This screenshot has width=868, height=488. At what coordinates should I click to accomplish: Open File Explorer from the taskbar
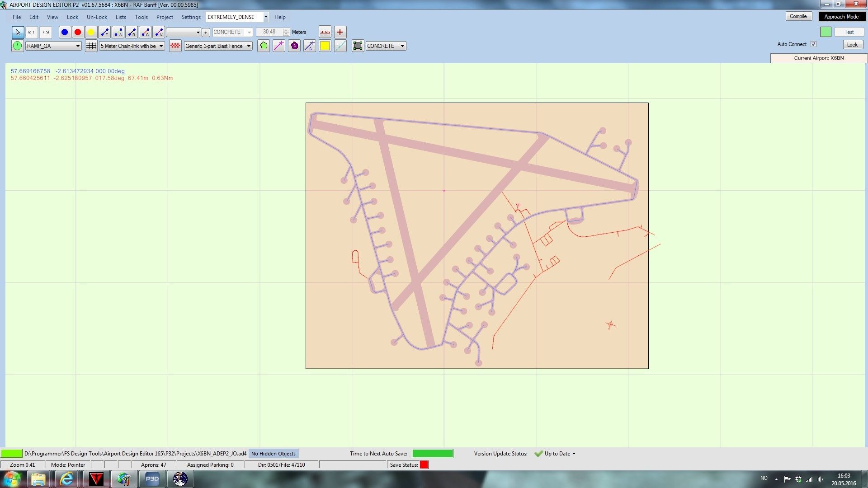pyautogui.click(x=39, y=479)
